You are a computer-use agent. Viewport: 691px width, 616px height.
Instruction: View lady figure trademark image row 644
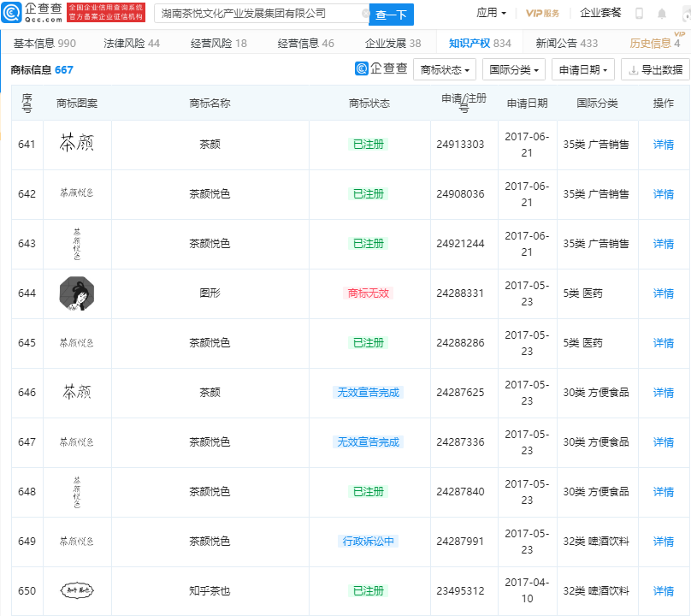[x=77, y=293]
